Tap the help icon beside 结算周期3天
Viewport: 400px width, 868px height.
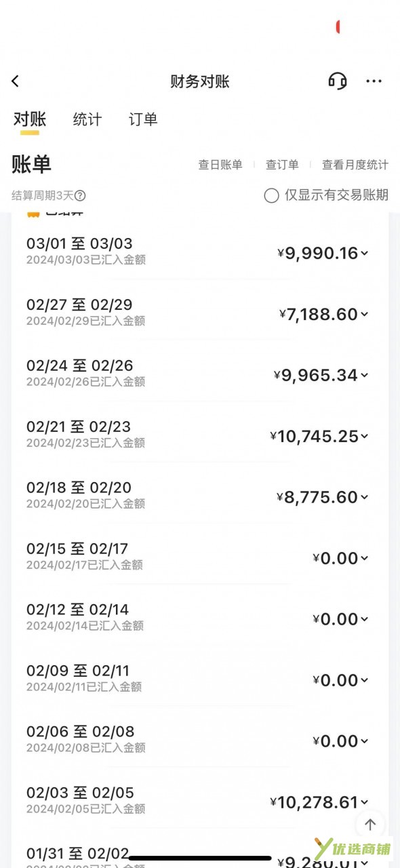(x=80, y=196)
